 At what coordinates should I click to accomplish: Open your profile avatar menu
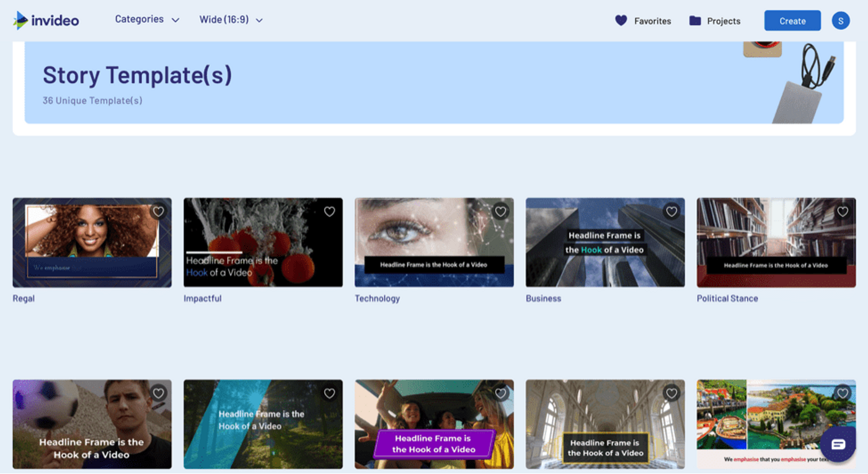pos(841,20)
